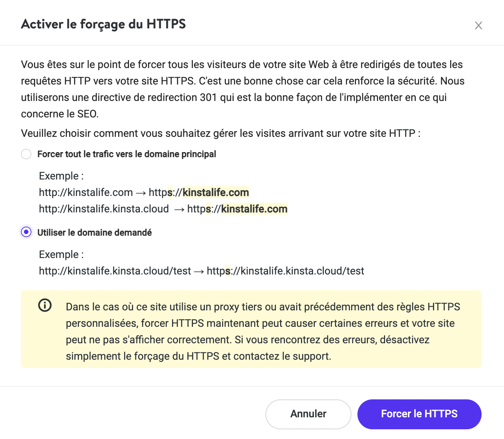Close the HTTPS forcing dialog with the X

point(479,25)
